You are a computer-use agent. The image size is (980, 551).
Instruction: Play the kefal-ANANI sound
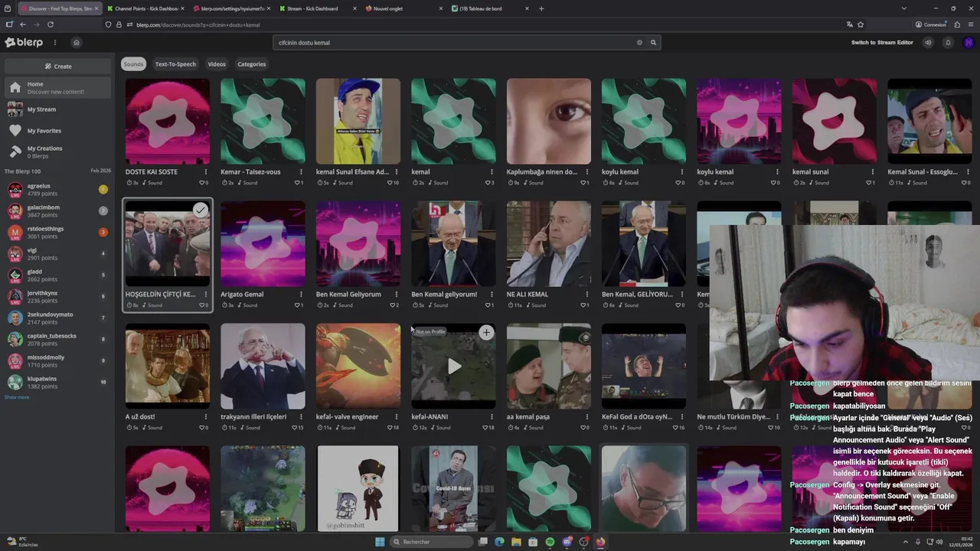pos(454,367)
